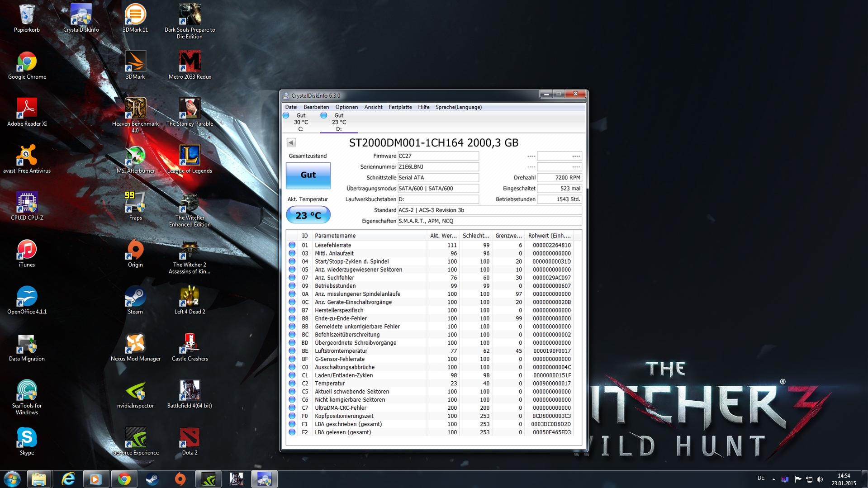Click the Firmware field showing CC27
Viewport: 868px width, 488px height.
tap(438, 156)
